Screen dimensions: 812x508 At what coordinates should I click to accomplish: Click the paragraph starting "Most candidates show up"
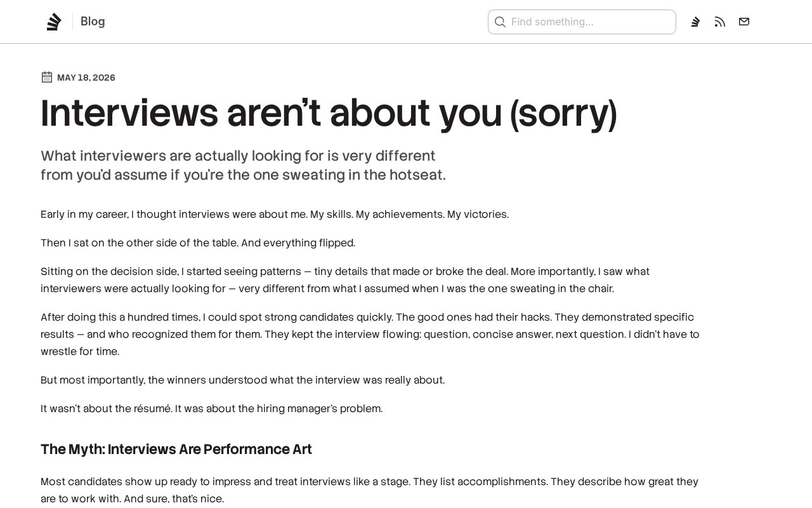pos(369,490)
